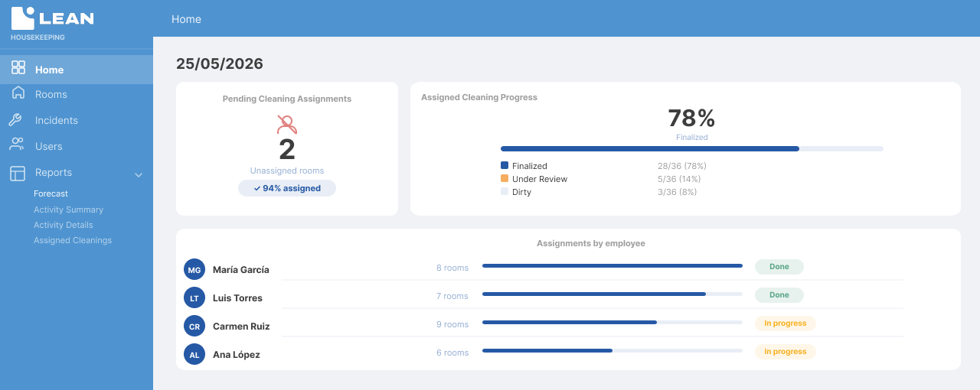Click Carmen Ruiz's room progress bar
980x390 pixels.
[x=612, y=323]
